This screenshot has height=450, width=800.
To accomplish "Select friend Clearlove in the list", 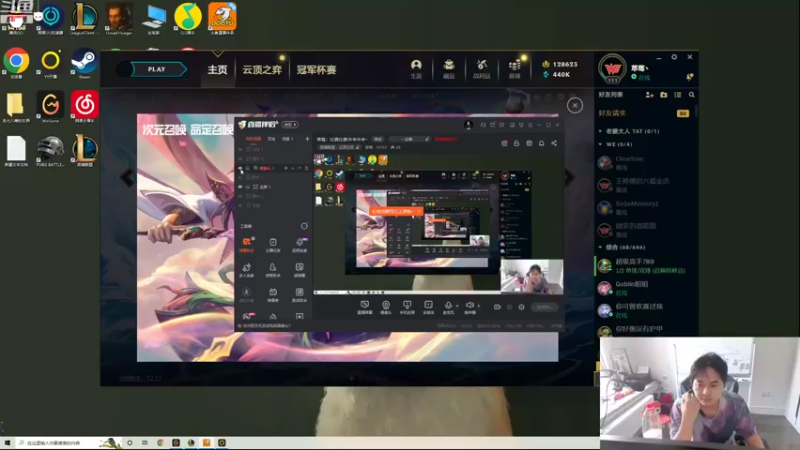I will point(644,163).
